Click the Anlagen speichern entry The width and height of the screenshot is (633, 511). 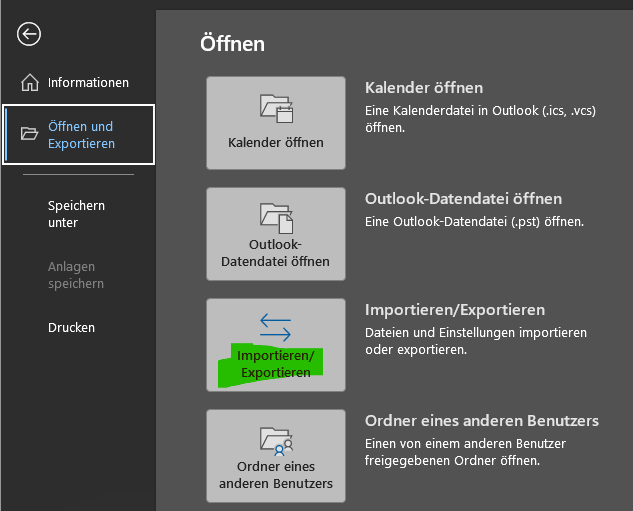78,275
